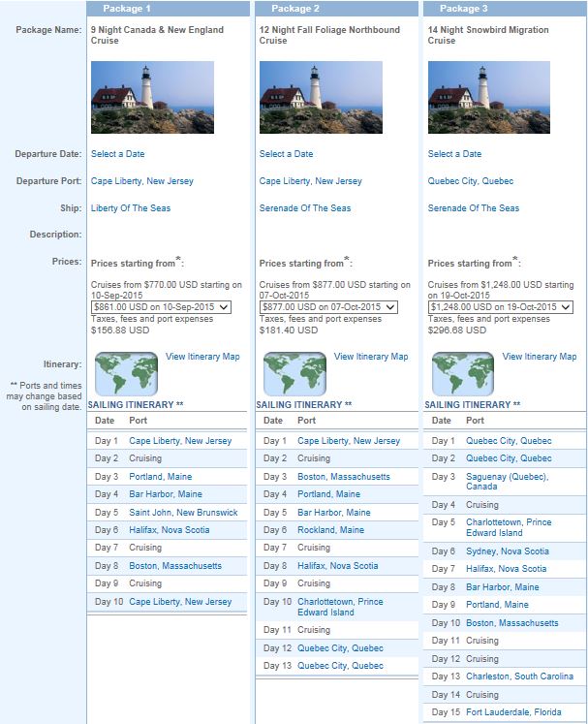Open Package 1 departure port Cape Liberty link

point(142,181)
